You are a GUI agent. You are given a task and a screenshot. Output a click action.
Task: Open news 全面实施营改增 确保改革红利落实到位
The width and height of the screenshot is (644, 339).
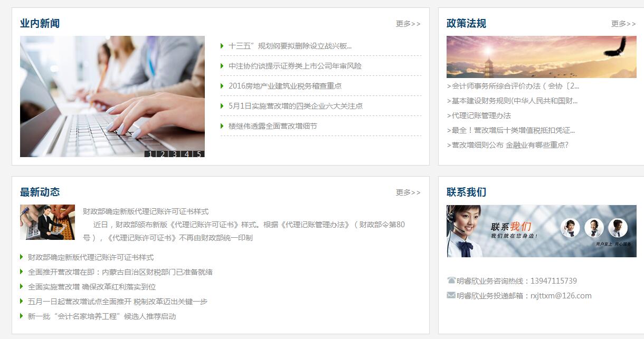[x=92, y=287]
